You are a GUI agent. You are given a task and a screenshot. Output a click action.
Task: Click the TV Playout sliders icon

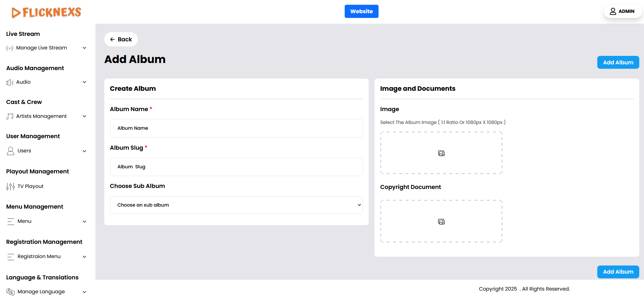pos(10,187)
